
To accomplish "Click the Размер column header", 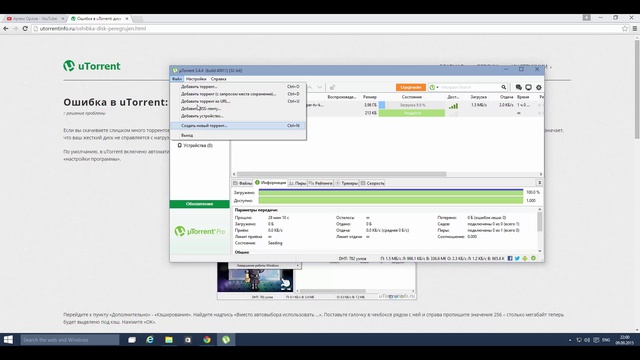I will tap(370, 97).
